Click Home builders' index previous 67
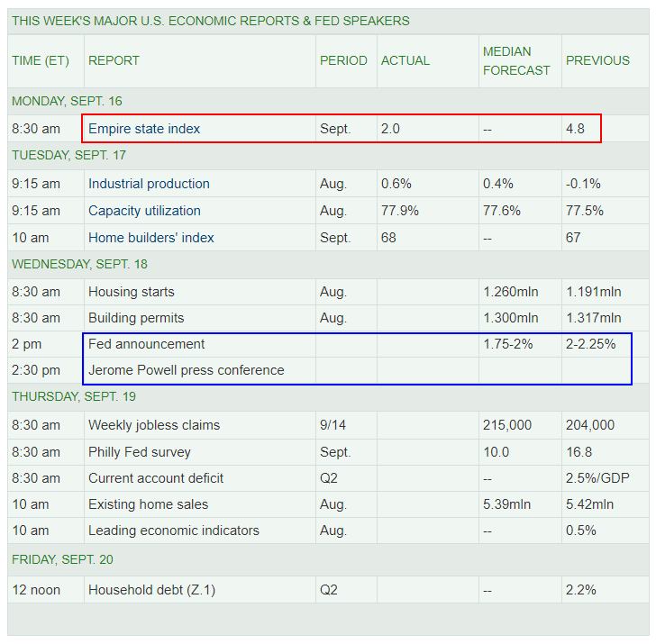Screen dimensions: 656x644 573,238
